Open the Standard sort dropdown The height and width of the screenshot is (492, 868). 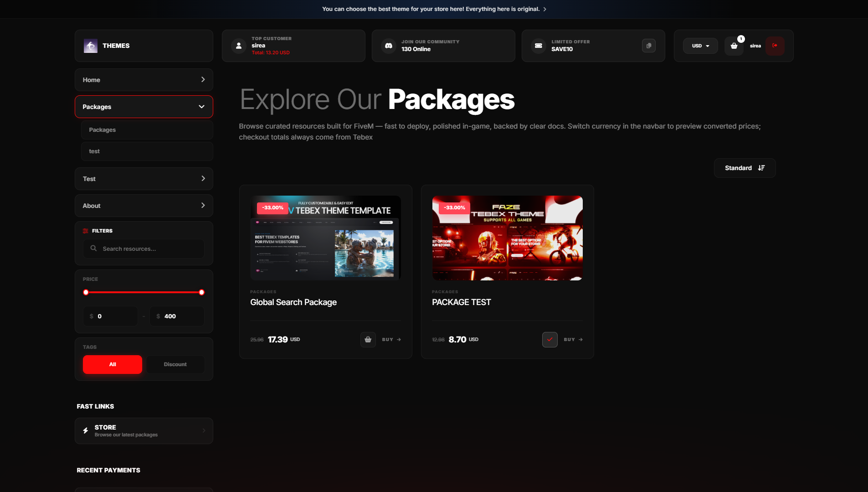click(x=745, y=168)
